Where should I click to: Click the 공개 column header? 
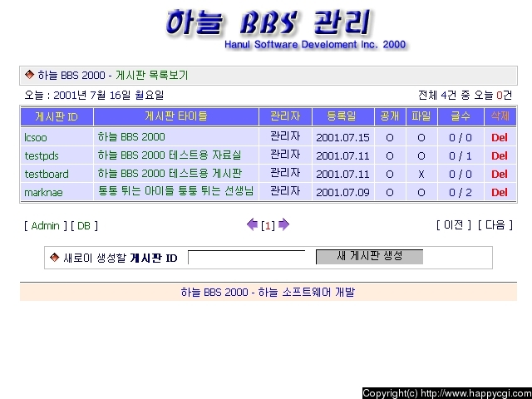tap(390, 116)
